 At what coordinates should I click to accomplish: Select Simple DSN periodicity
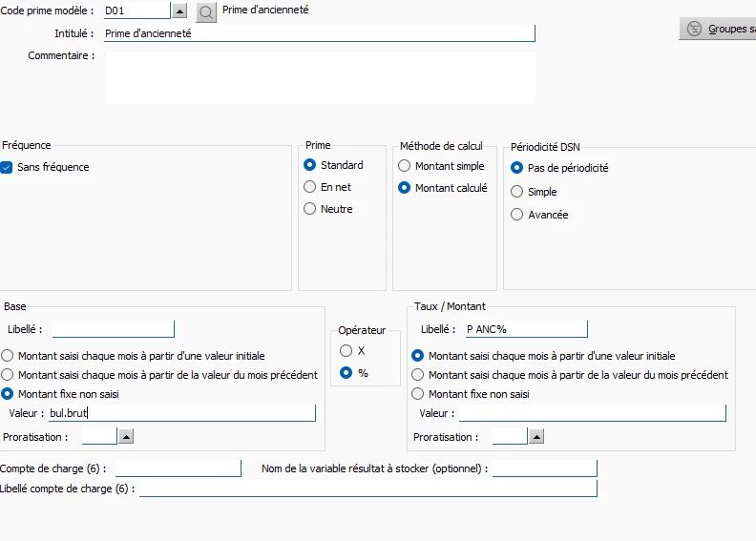pos(516,192)
